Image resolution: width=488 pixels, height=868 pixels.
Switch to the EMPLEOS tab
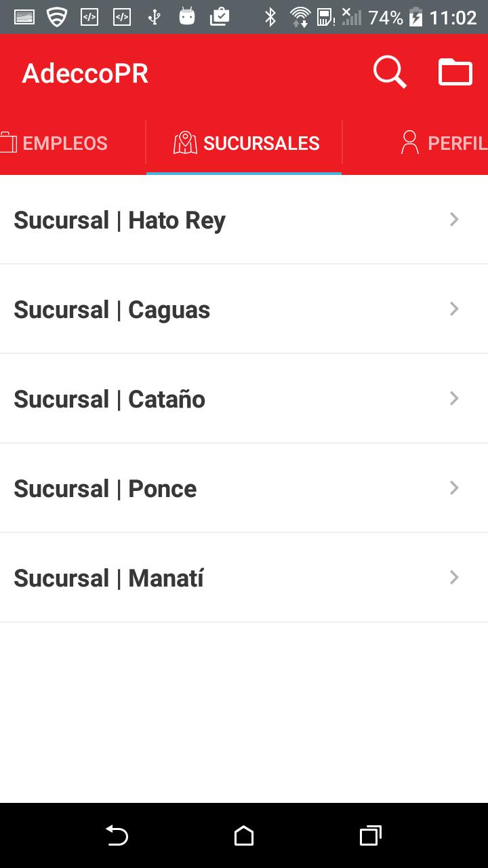coord(65,143)
